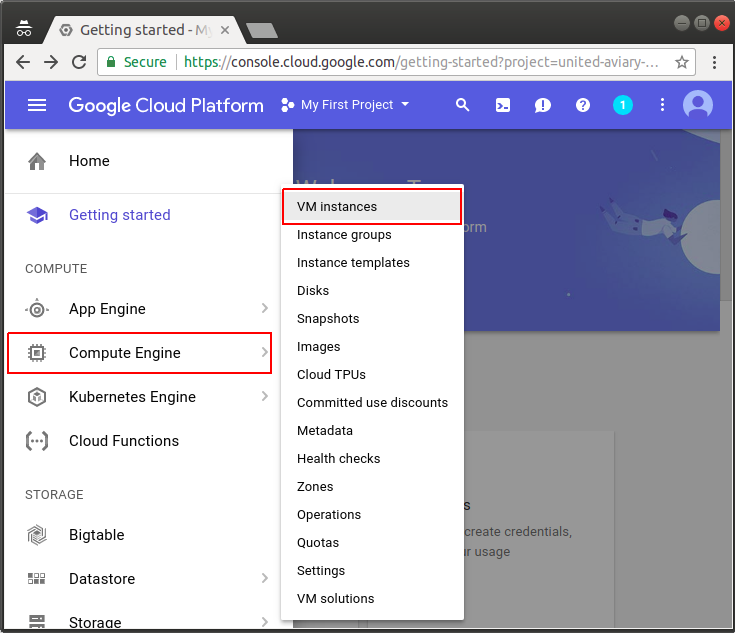The width and height of the screenshot is (735, 633).
Task: View the notifications badge showing 1
Action: (622, 105)
